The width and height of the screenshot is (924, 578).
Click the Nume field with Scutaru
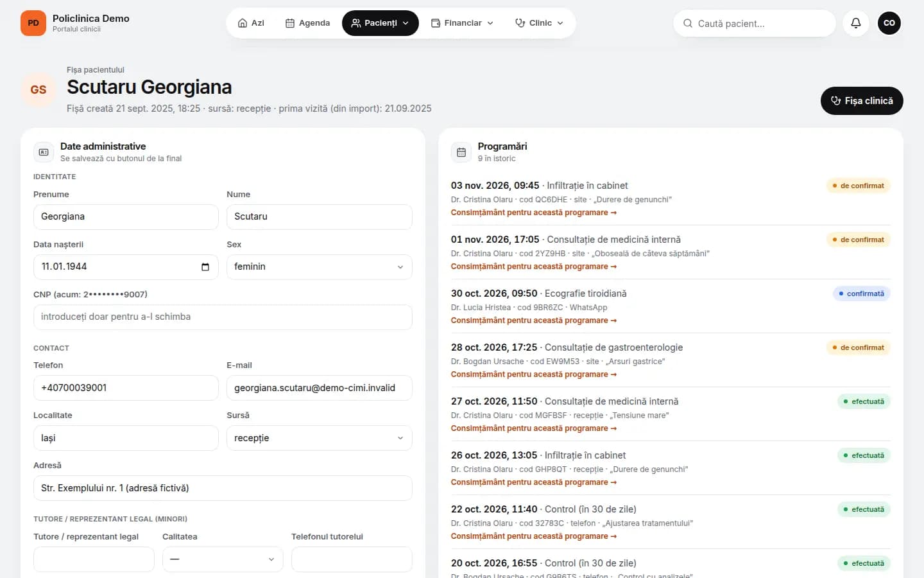tap(319, 217)
